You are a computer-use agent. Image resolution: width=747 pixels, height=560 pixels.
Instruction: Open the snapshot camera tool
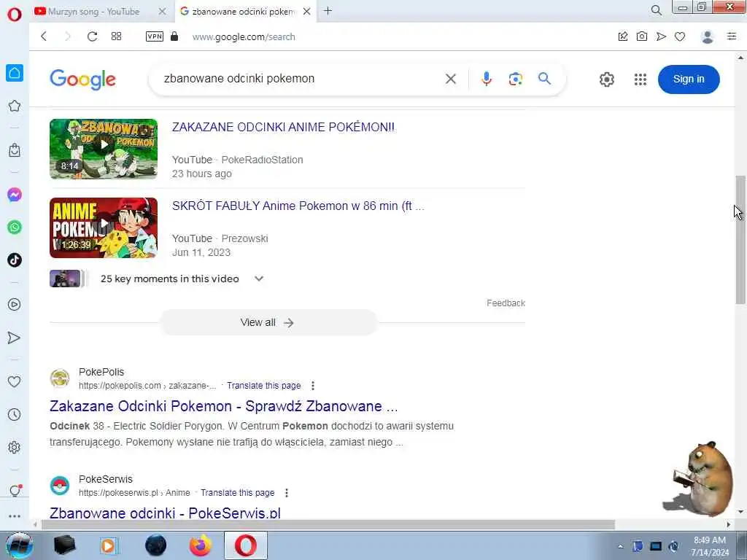[x=642, y=36]
